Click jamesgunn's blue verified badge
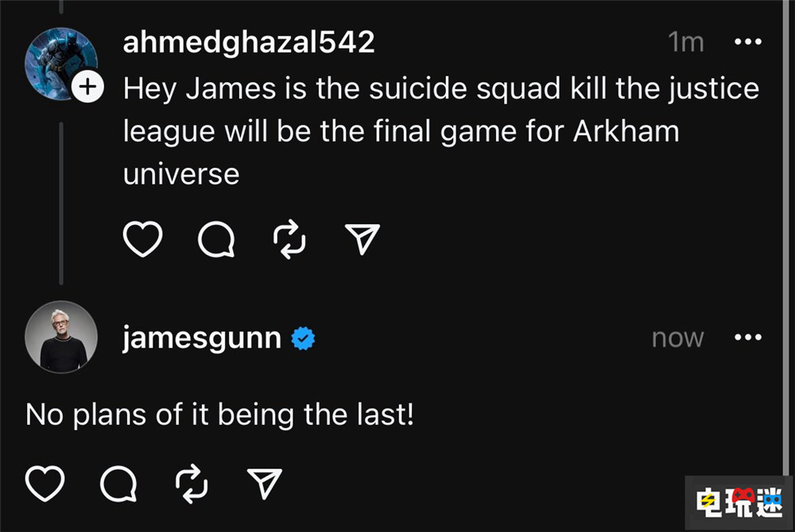This screenshot has width=795, height=532. 303,339
